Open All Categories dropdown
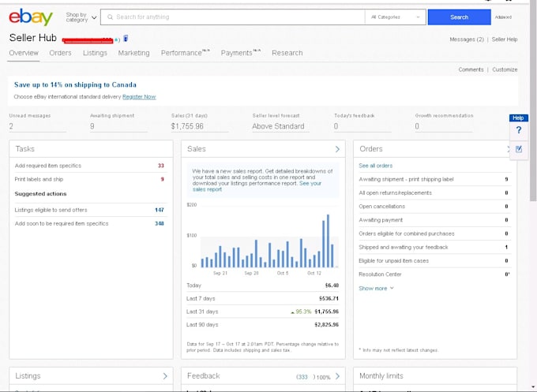Screen dimensions: 537x392 click(x=395, y=17)
